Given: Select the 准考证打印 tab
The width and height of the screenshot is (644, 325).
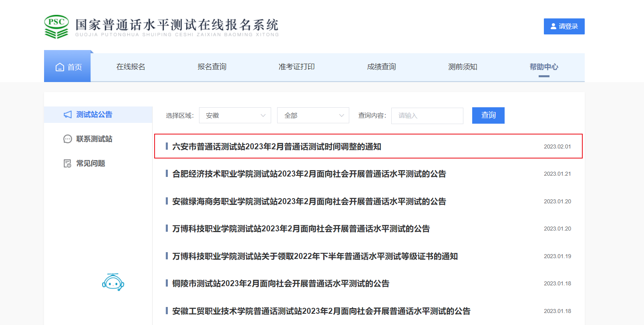Looking at the screenshot, I should point(297,67).
